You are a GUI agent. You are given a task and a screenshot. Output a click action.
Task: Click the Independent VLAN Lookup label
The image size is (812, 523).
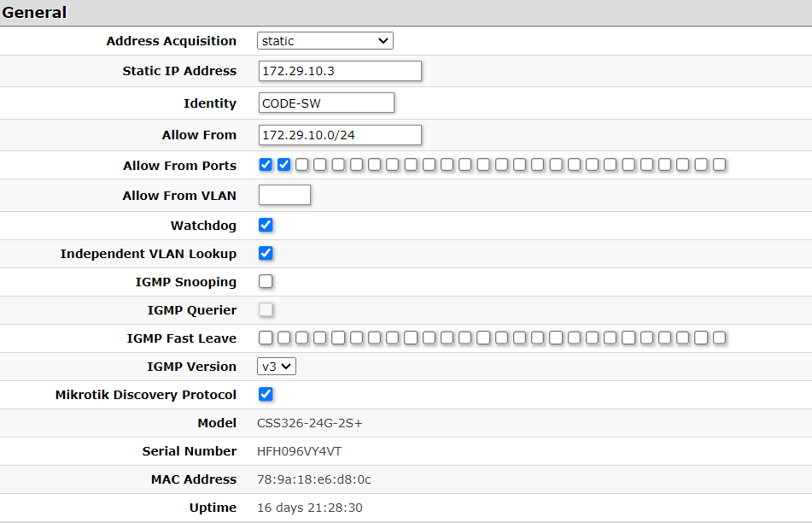click(x=148, y=254)
